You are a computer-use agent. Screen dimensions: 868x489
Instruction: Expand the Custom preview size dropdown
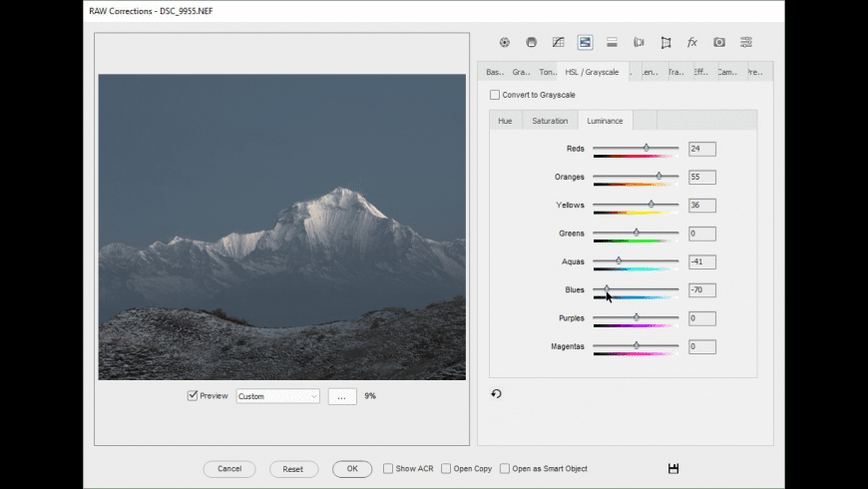pos(277,396)
